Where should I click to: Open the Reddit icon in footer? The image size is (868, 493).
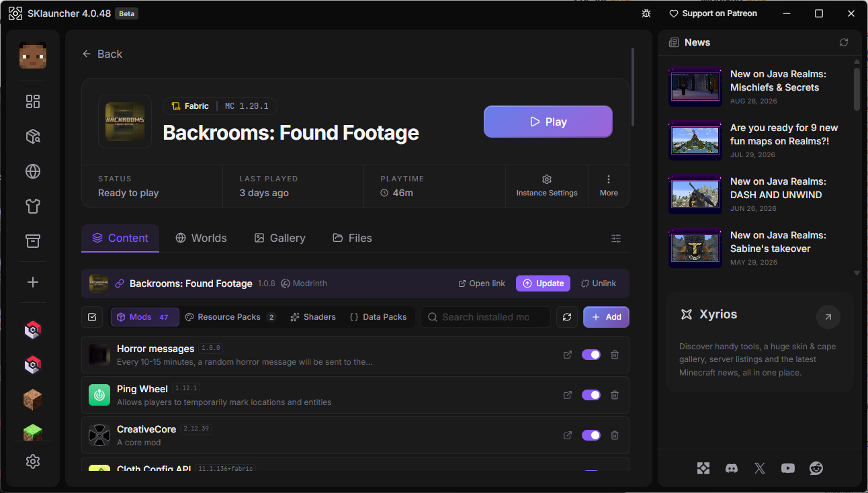[816, 468]
